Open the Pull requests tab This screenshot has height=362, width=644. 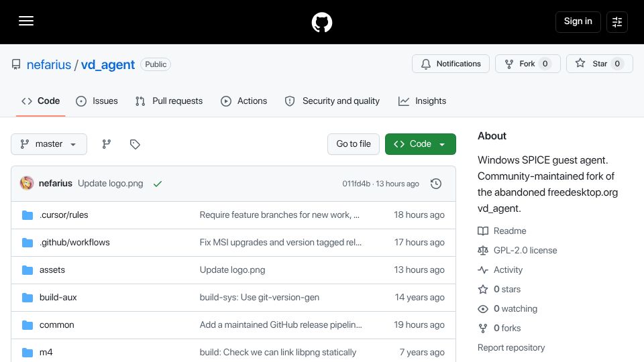[169, 101]
